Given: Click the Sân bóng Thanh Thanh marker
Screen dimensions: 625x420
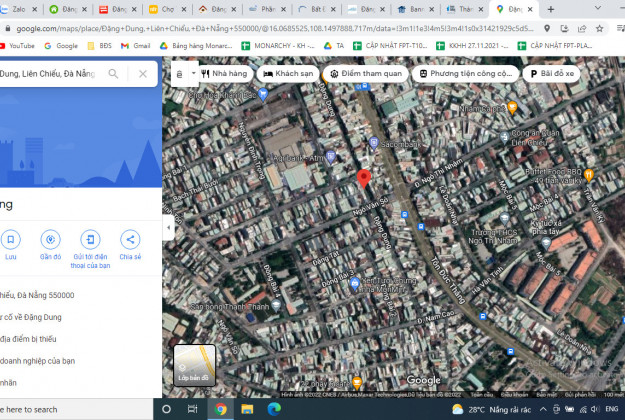Looking at the screenshot, I should pyautogui.click(x=276, y=306).
